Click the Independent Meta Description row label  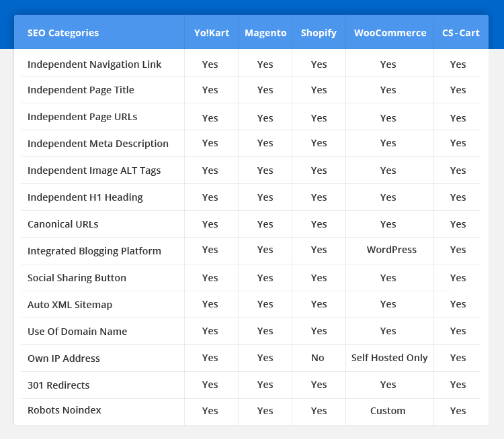pos(98,144)
